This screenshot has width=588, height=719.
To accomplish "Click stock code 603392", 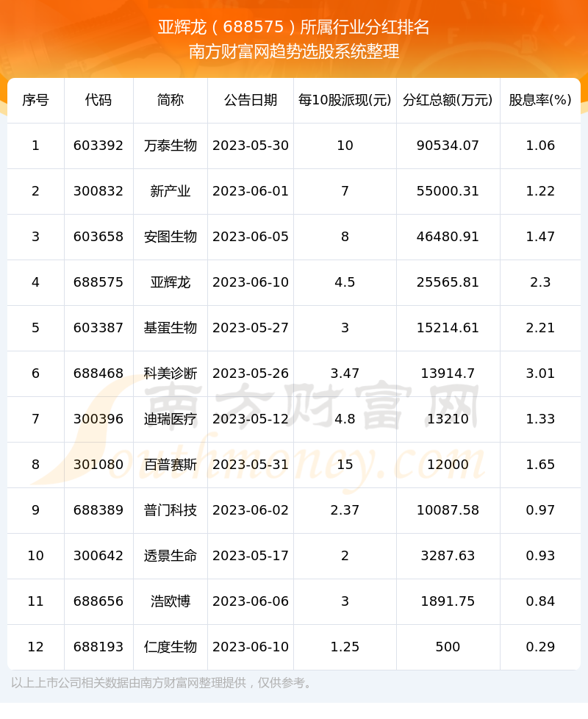I will point(98,146).
